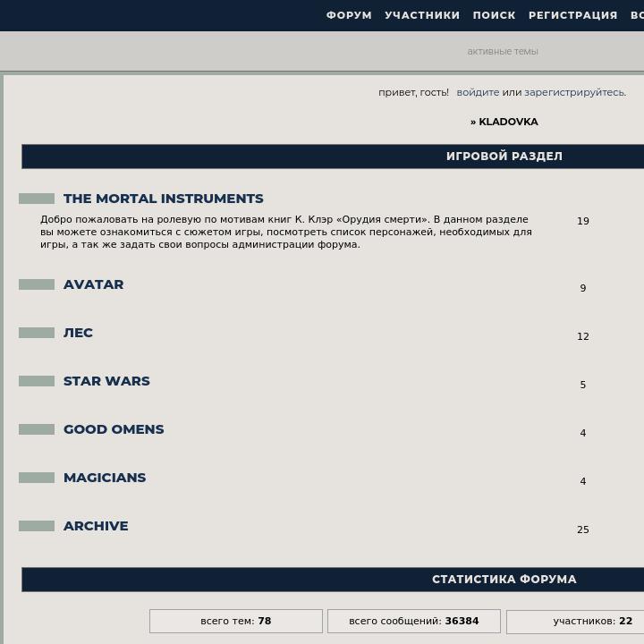Open the Archive forum
Screen dimensions: 644x644
(96, 526)
